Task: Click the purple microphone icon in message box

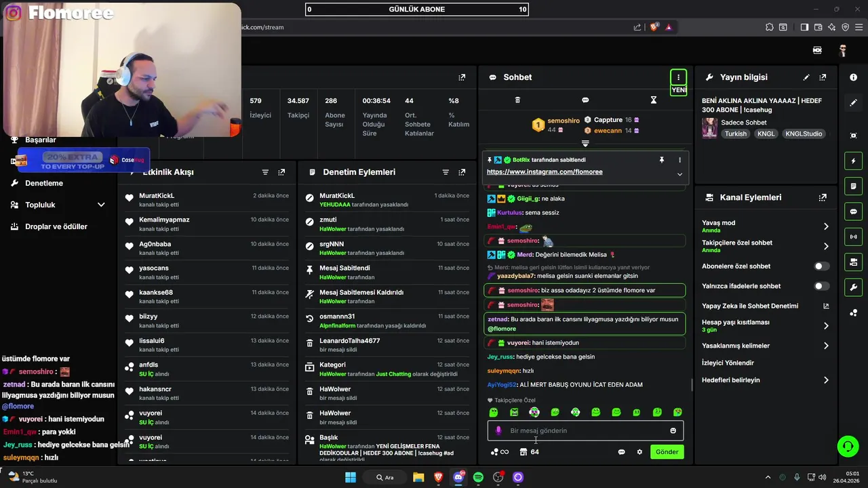Action: [498, 430]
